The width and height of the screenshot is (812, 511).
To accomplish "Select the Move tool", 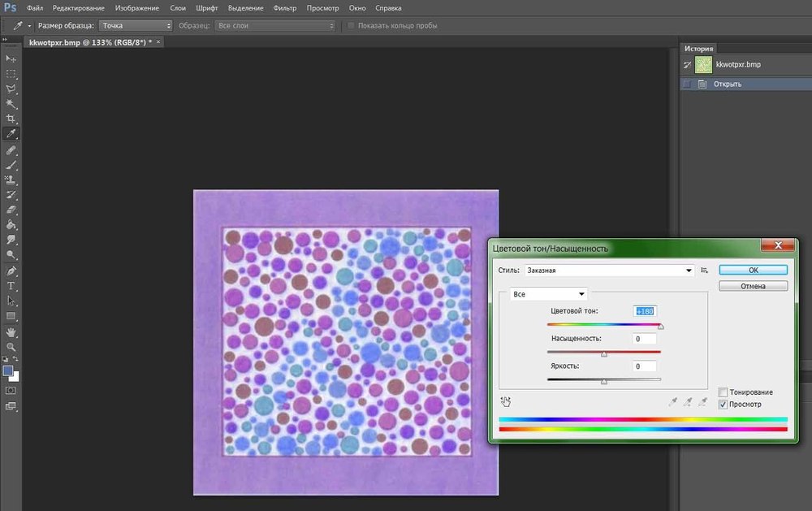I will tap(11, 58).
